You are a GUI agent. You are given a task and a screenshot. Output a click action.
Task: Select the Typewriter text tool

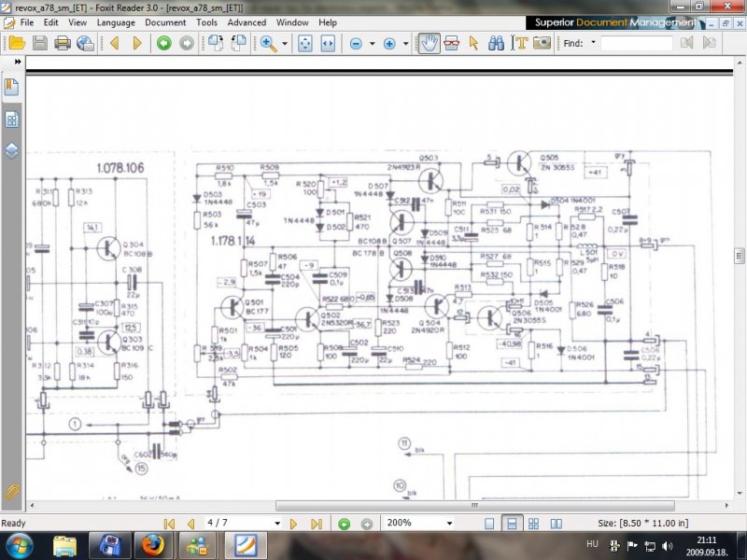coord(519,43)
